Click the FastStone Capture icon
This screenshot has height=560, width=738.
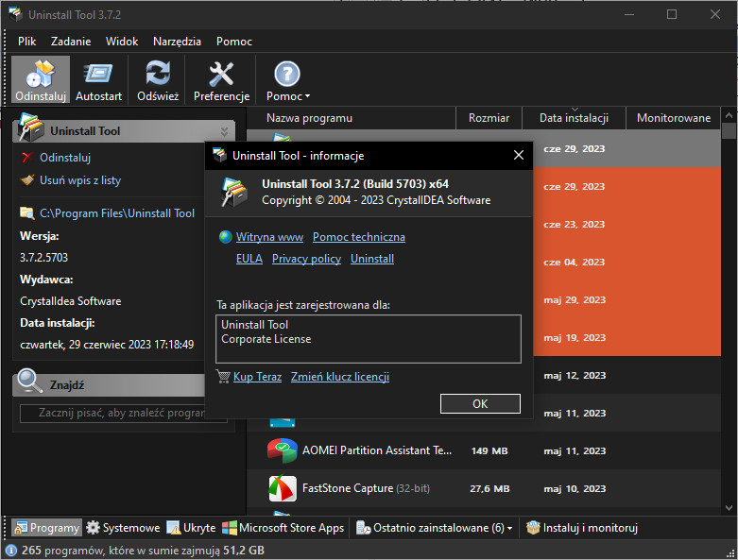pyautogui.click(x=282, y=488)
